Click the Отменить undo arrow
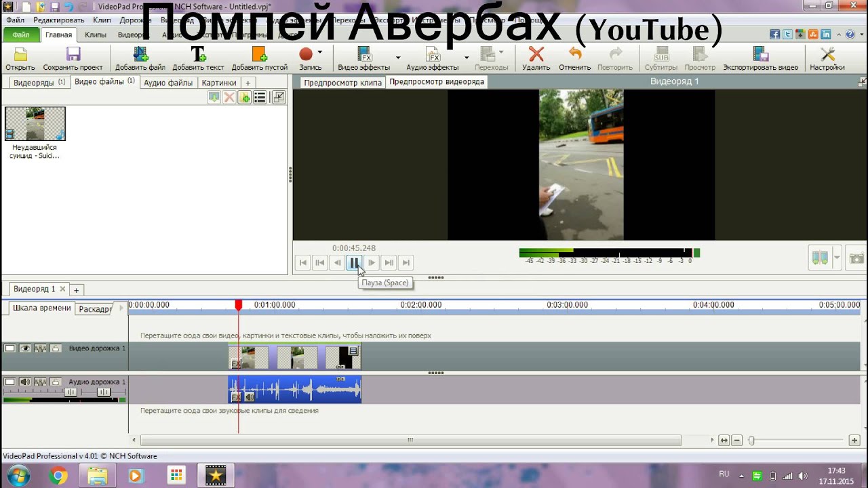The image size is (868, 488). (575, 54)
